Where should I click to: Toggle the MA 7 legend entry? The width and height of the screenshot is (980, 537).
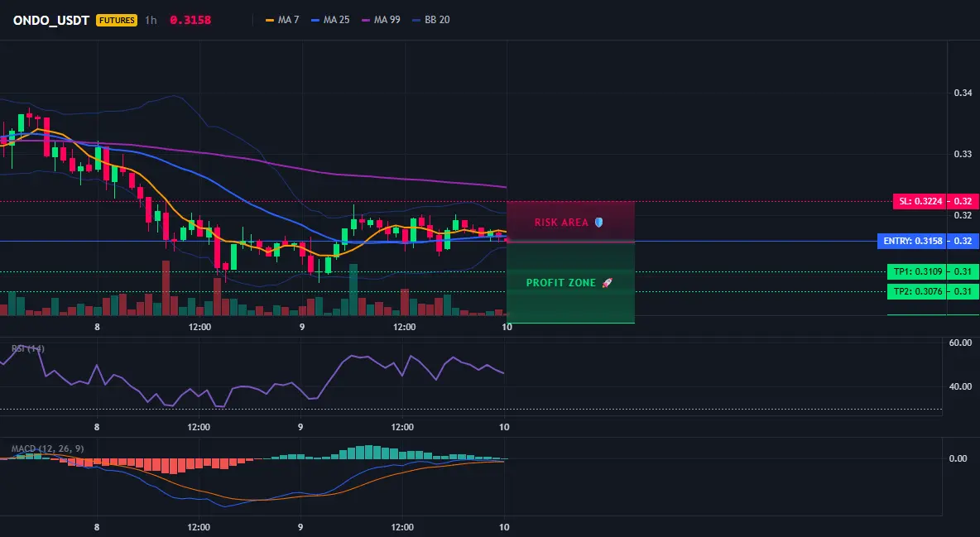pyautogui.click(x=282, y=20)
